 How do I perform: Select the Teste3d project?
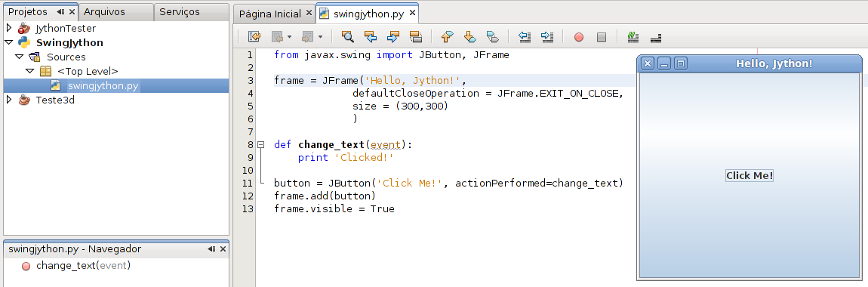55,100
